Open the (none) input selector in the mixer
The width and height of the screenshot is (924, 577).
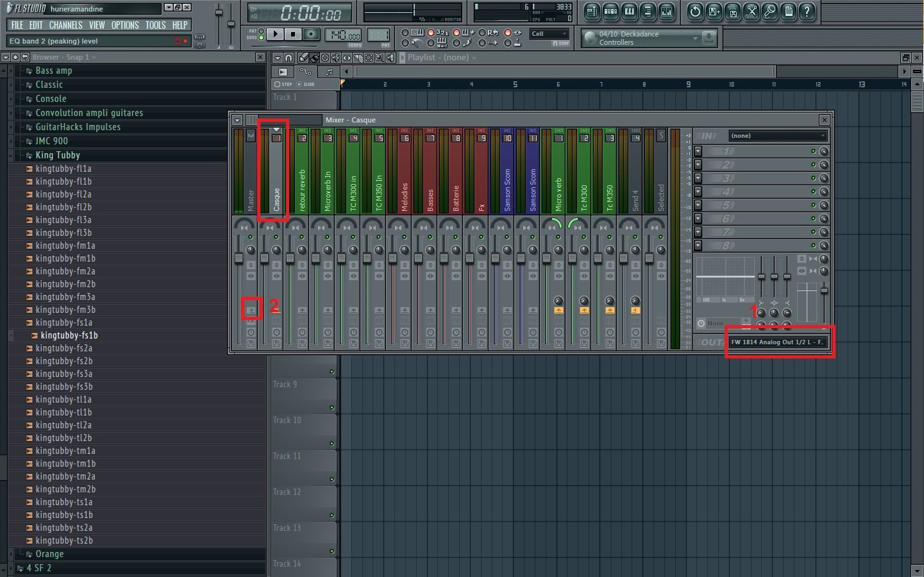click(777, 135)
